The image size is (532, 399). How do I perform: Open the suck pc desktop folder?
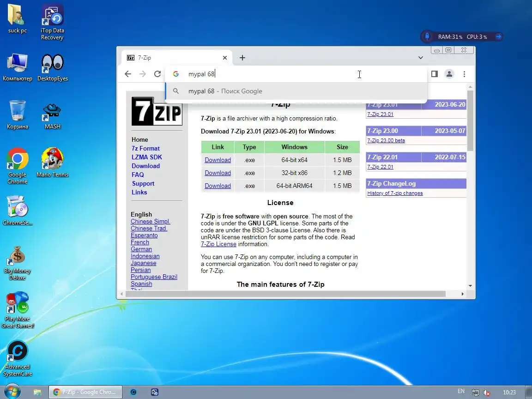17,18
